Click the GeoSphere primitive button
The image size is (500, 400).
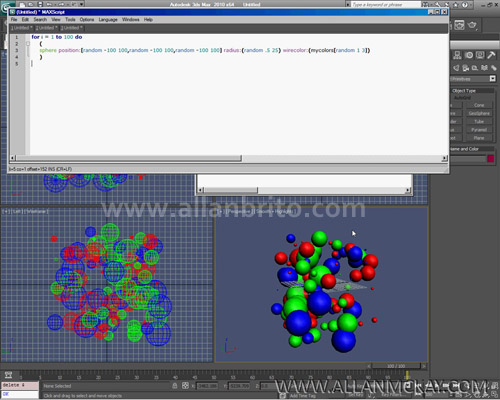(479, 113)
